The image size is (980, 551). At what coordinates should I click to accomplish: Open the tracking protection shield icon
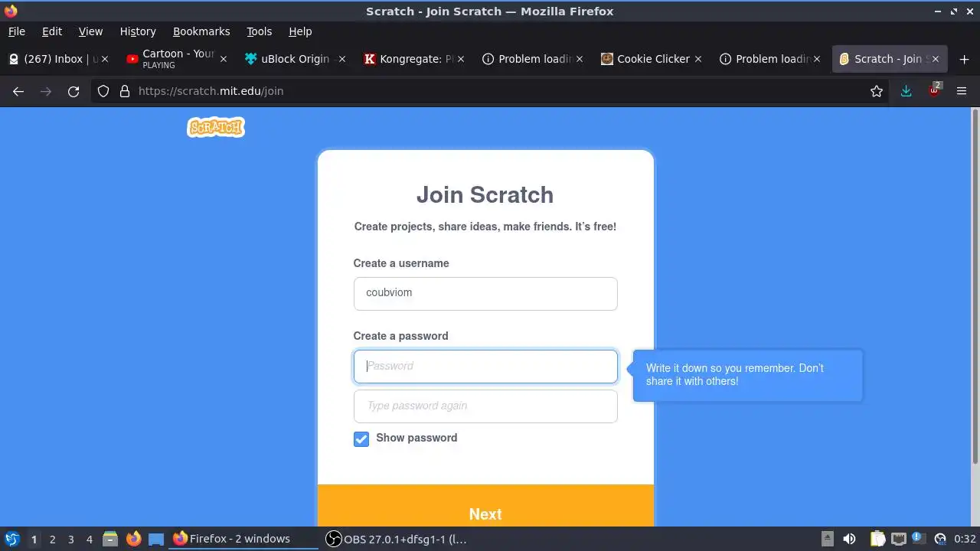tap(103, 91)
